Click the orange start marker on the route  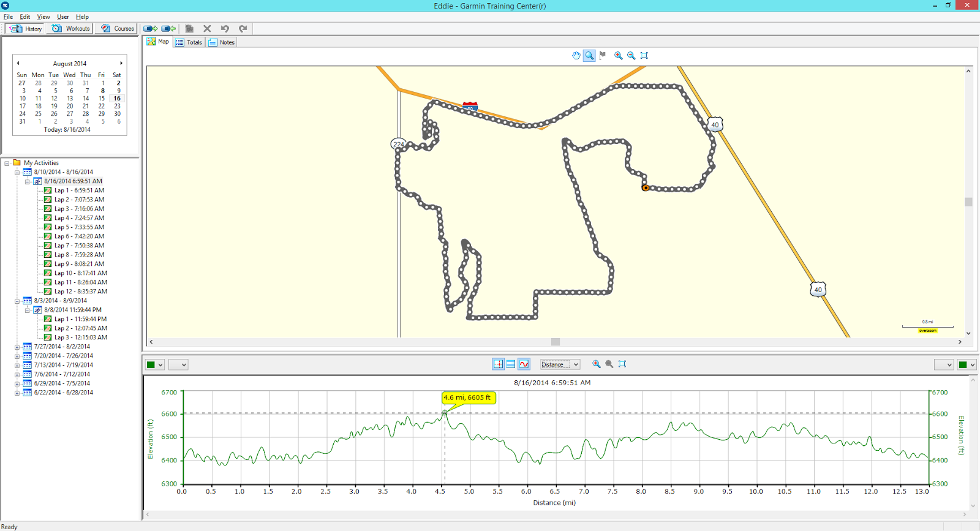(x=646, y=188)
